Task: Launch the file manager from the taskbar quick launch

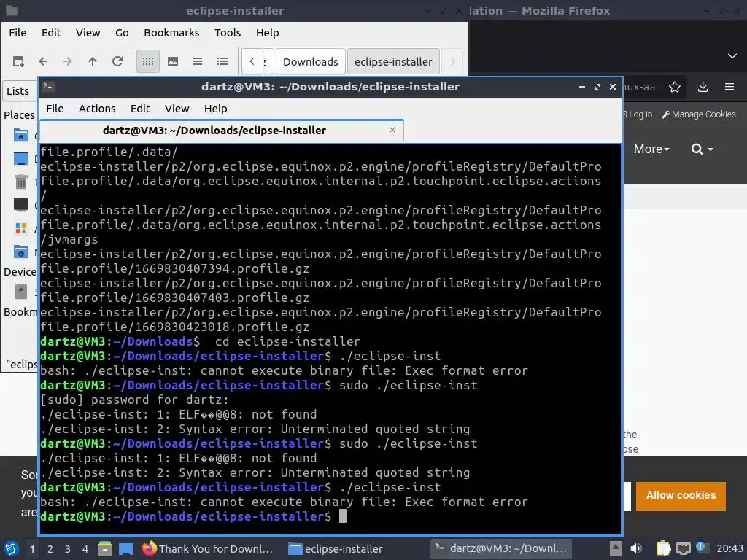Action: 105,548
